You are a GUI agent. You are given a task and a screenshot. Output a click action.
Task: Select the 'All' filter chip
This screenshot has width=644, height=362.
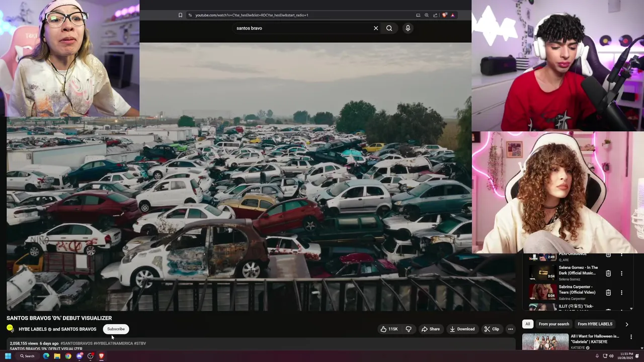pyautogui.click(x=527, y=324)
